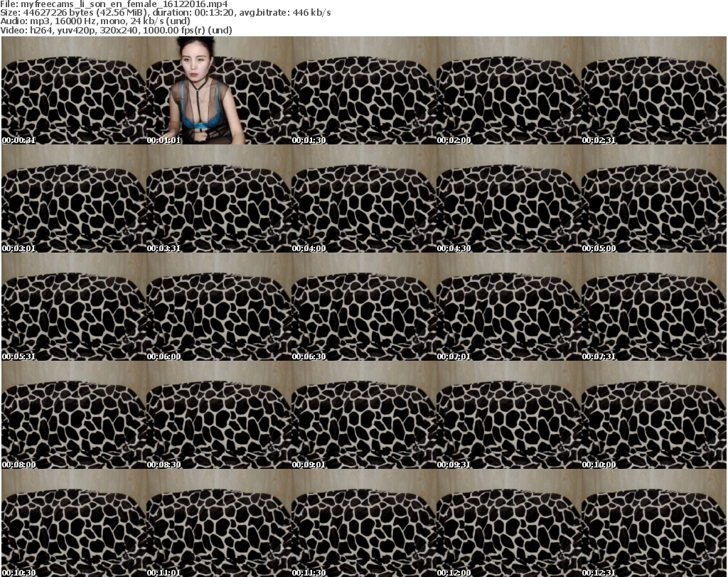Viewport: 728px width, 577px height.
Task: Select the frame marked 00:01:01
Action: click(x=218, y=90)
